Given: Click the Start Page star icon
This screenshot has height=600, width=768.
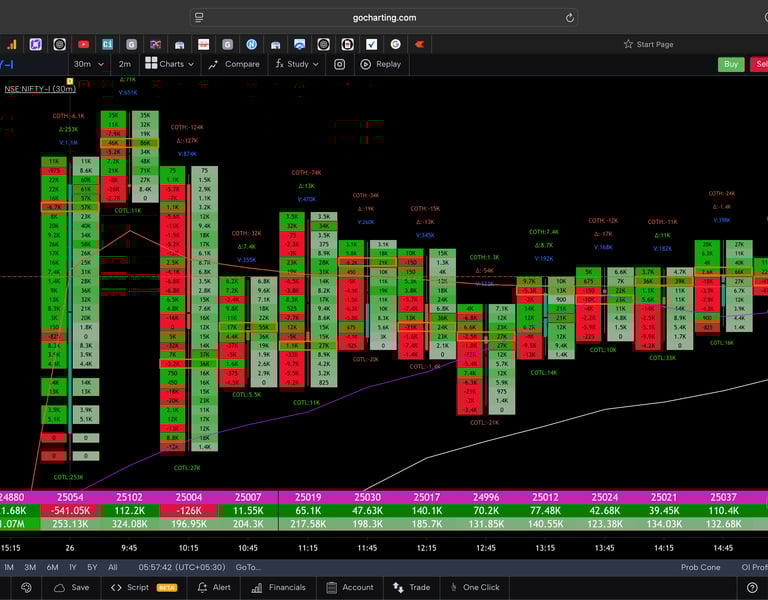Looking at the screenshot, I should (x=628, y=44).
